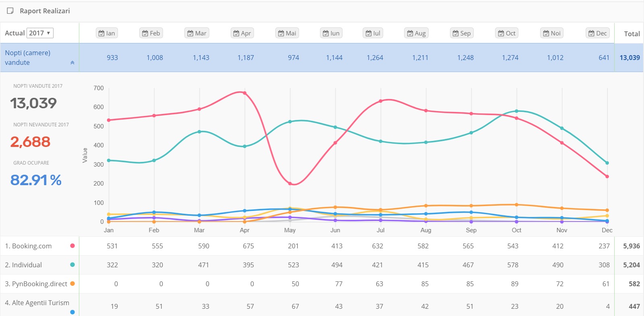Toggle the Individual teal series dot
This screenshot has width=644, height=316.
(72, 264)
